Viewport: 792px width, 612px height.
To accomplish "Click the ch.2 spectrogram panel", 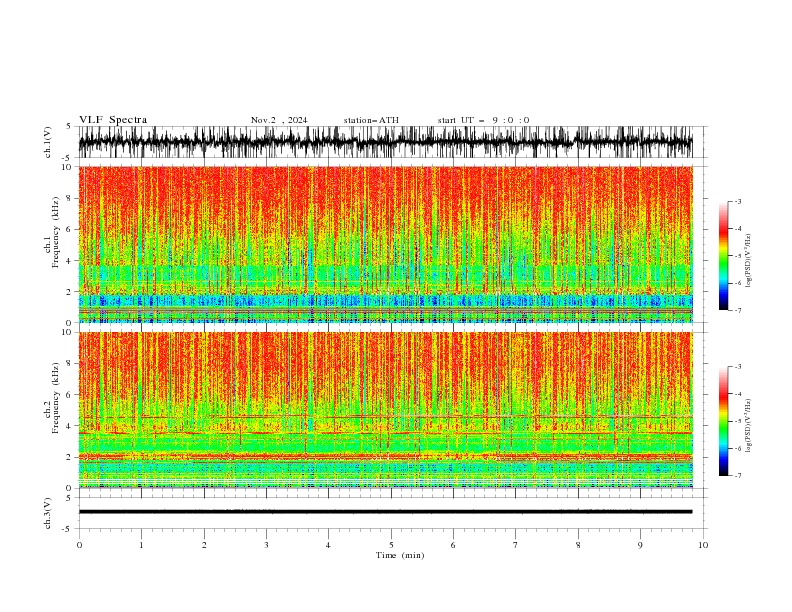I will pyautogui.click(x=385, y=410).
